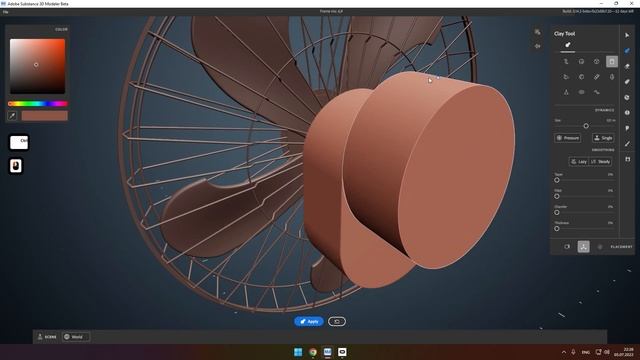The width and height of the screenshot is (640, 360).
Task: Adjust the Thickness slider handle
Action: pyautogui.click(x=557, y=229)
